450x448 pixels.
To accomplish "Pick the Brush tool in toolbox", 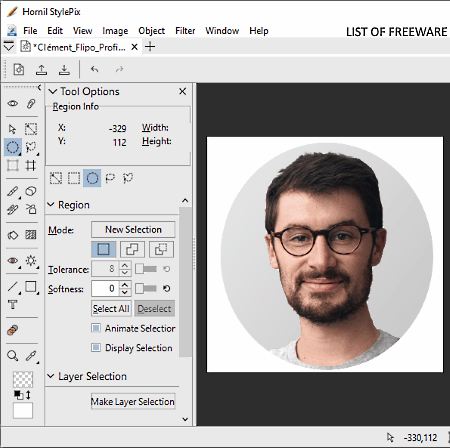I will coord(13,191).
